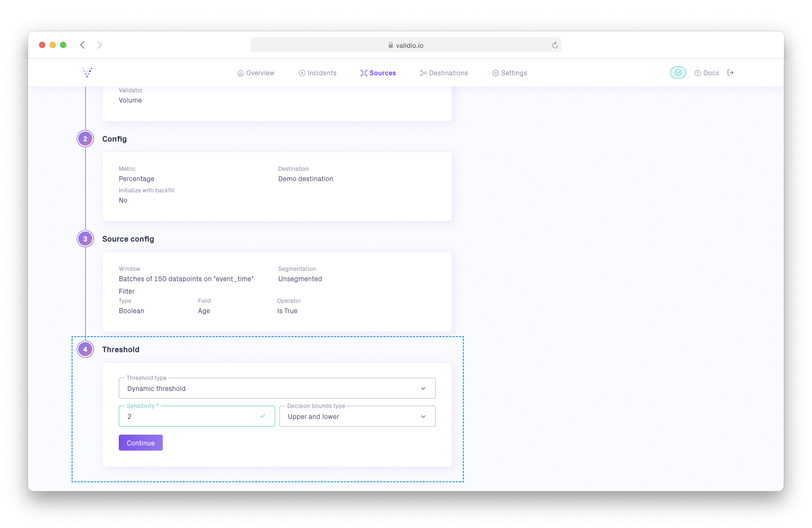Go back with browser back arrow
The width and height of the screenshot is (812, 528).
coord(82,45)
